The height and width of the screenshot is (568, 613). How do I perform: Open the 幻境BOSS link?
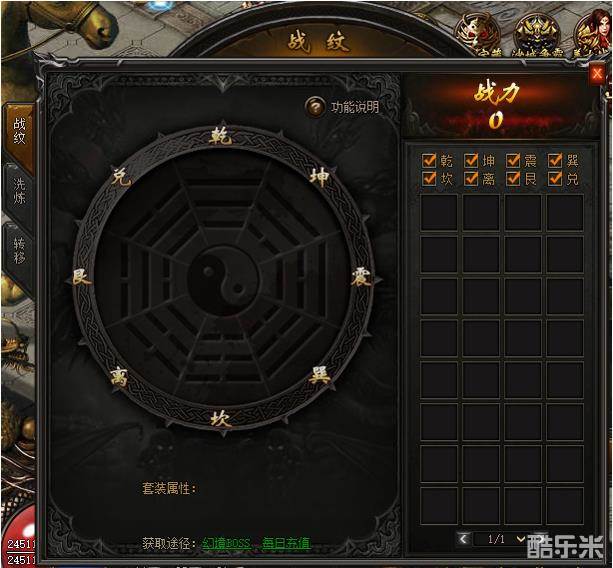tap(227, 543)
